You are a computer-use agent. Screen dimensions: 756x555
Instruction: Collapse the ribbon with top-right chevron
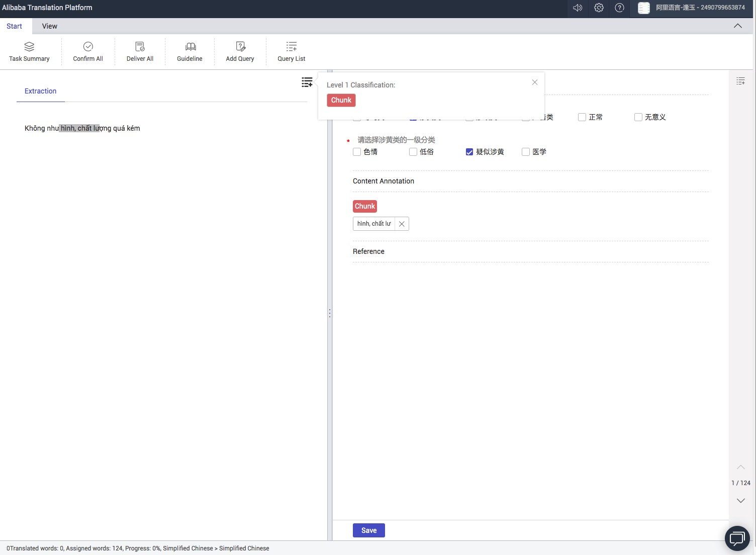pyautogui.click(x=738, y=26)
